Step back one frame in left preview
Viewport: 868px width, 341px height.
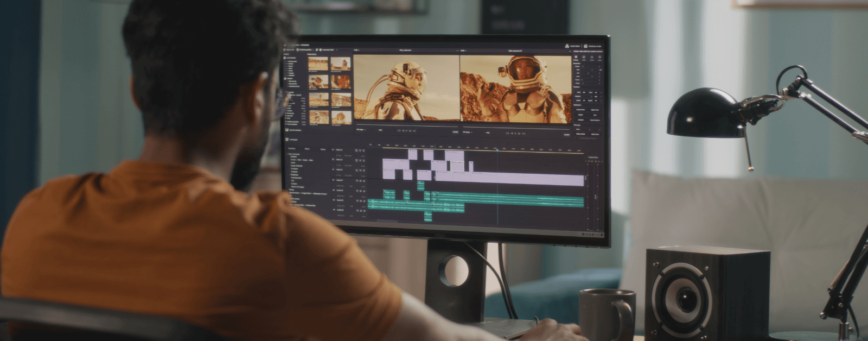pos(403,131)
